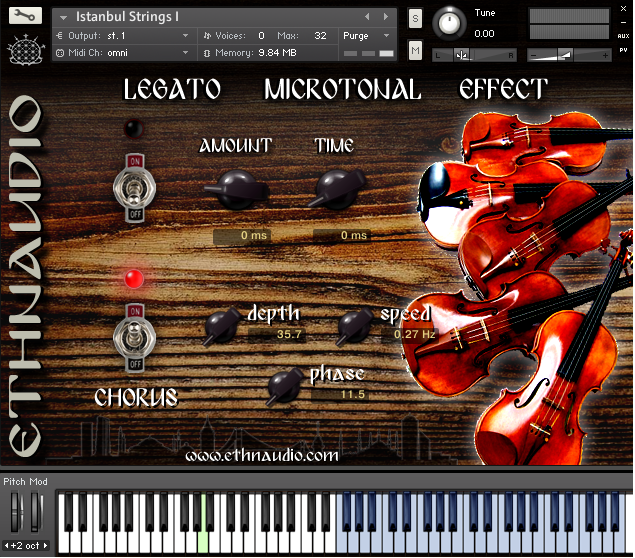The width and height of the screenshot is (635, 558).
Task: Click the speed value 0.27 Hz
Action: (x=410, y=334)
